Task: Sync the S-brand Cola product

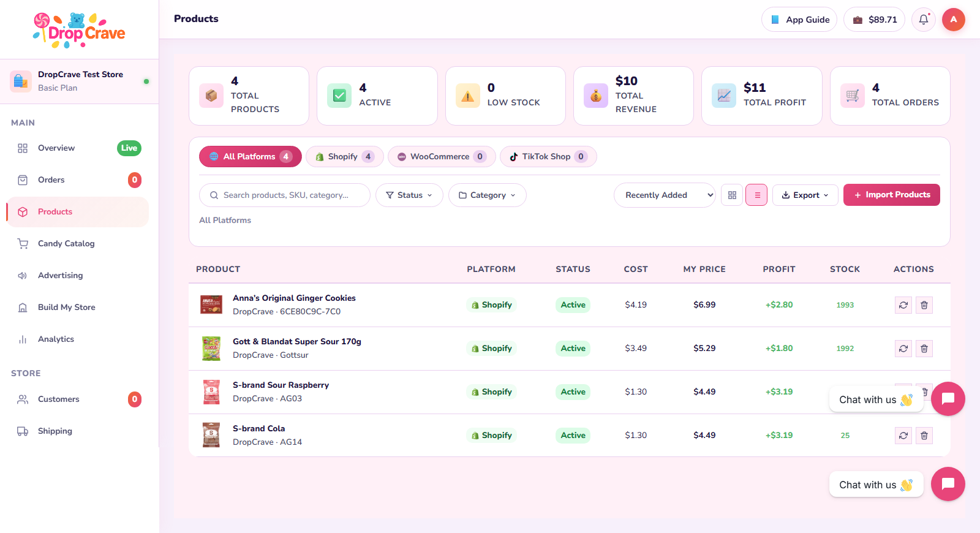Action: tap(903, 435)
